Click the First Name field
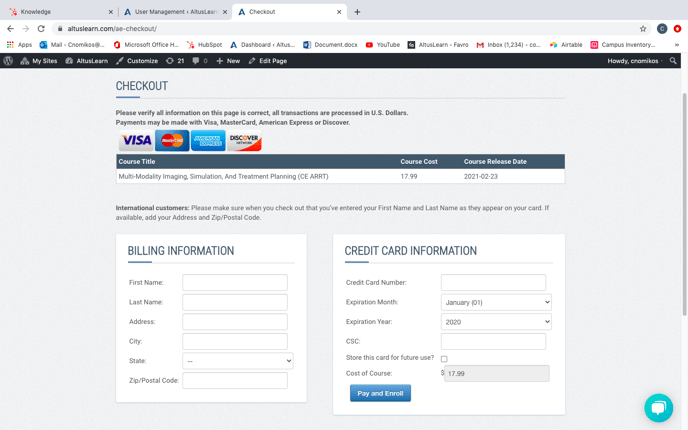 pos(235,283)
